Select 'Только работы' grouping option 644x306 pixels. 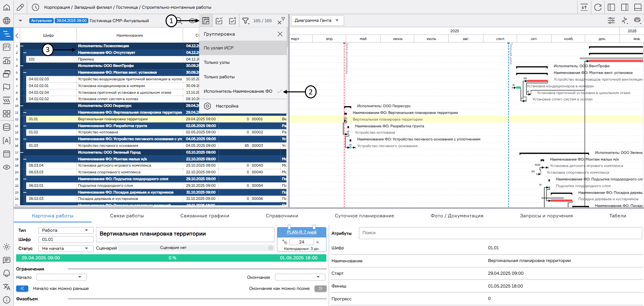219,77
